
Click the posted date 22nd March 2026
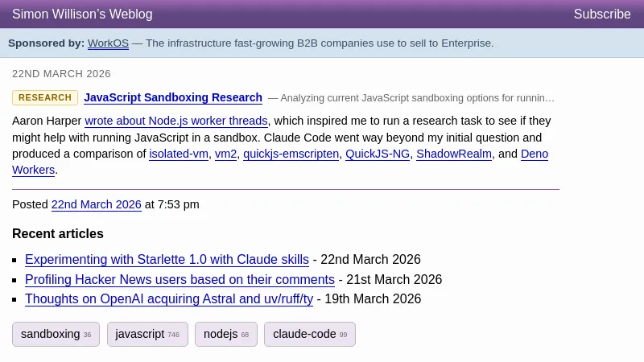point(96,205)
